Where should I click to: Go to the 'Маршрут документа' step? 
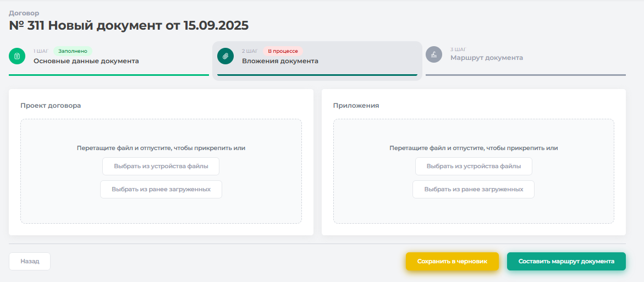click(x=486, y=58)
